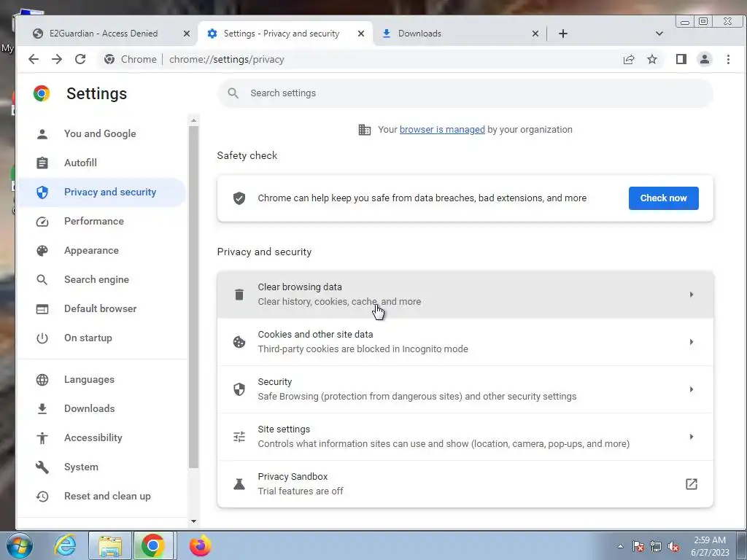Click the wrench icon beside System
This screenshot has width=747, height=560.
[42, 467]
